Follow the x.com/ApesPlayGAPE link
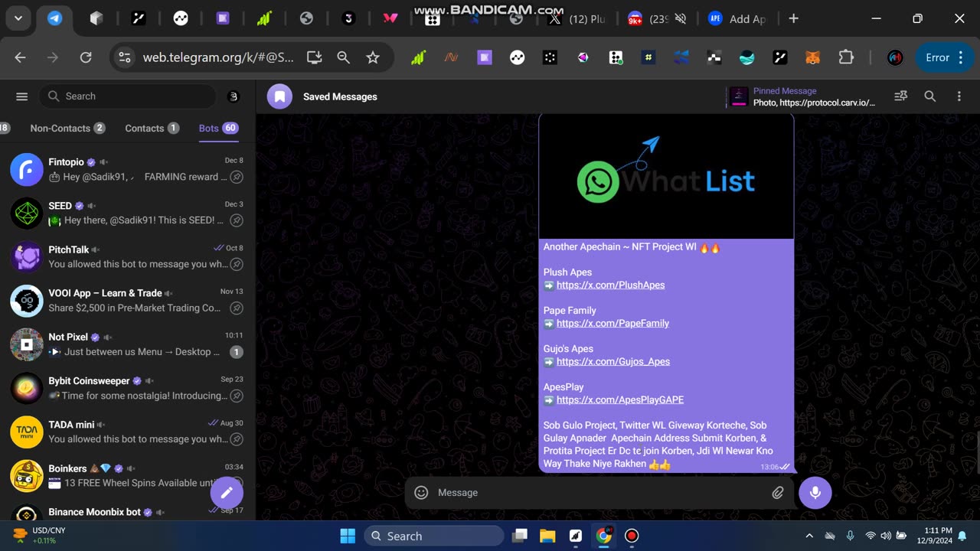The width and height of the screenshot is (980, 551). 620,399
